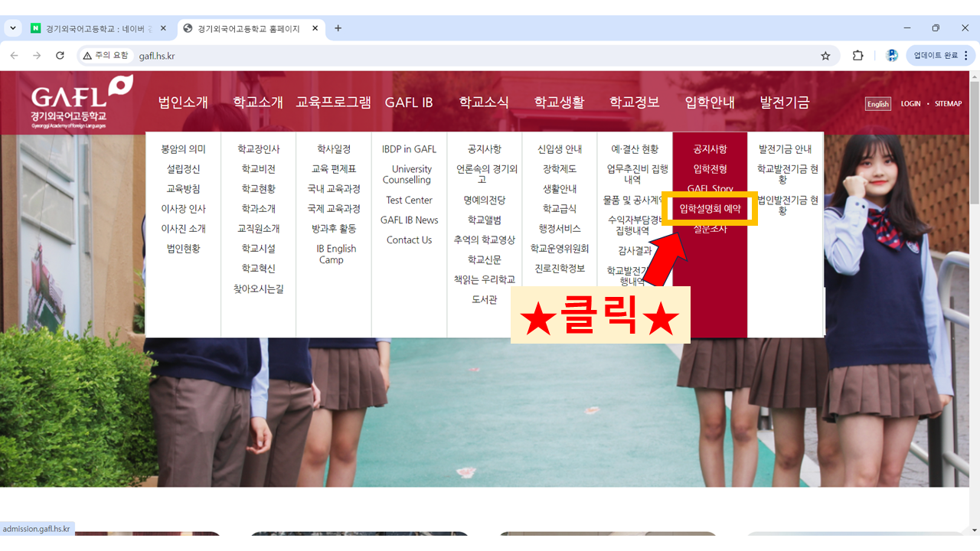980x551 pixels.
Task: Click the address bar URL field
Action: (459, 56)
